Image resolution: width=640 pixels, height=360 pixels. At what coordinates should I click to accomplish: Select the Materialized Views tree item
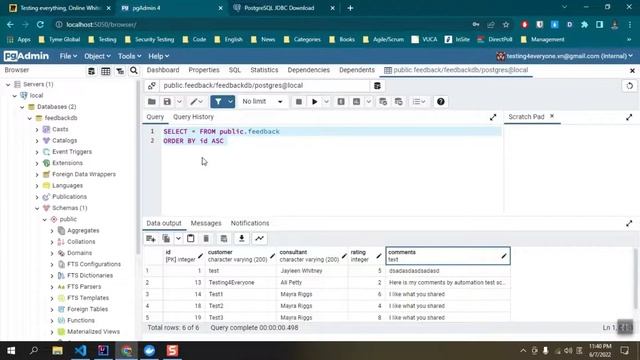[x=93, y=332]
